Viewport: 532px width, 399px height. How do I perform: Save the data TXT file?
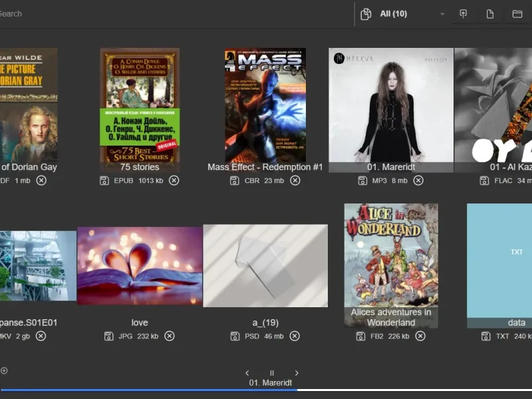pos(485,336)
